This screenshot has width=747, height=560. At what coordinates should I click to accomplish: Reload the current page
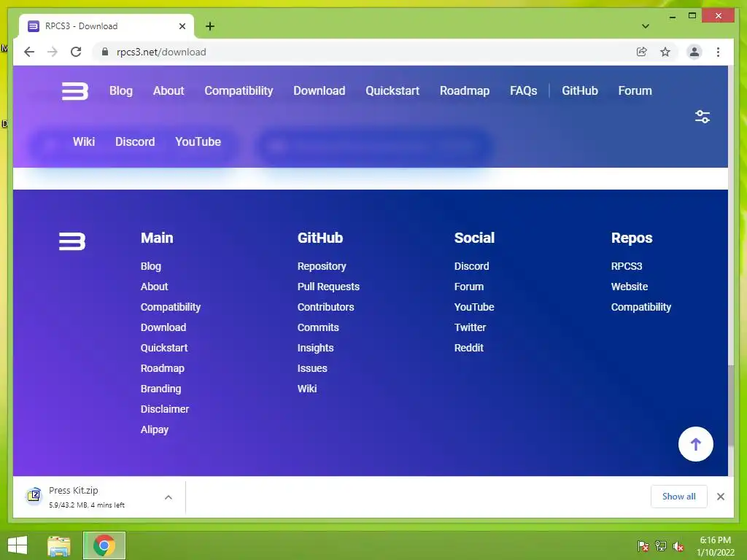coord(76,52)
